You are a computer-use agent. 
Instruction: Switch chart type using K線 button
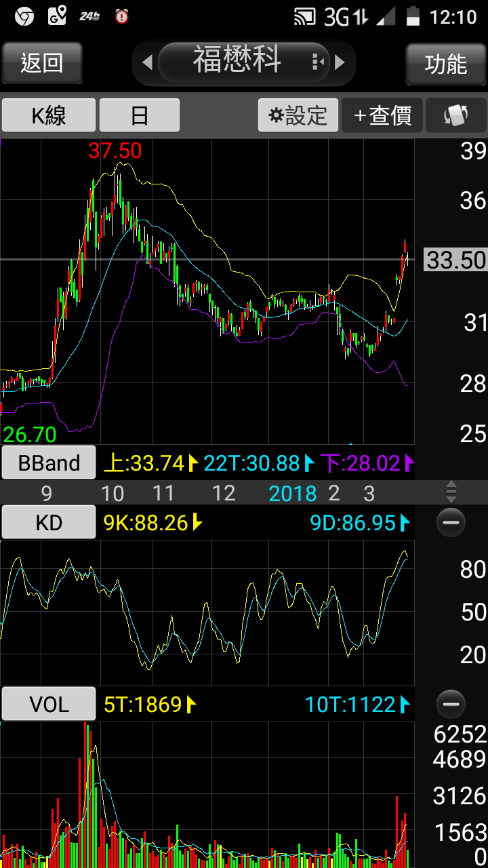pyautogui.click(x=49, y=115)
